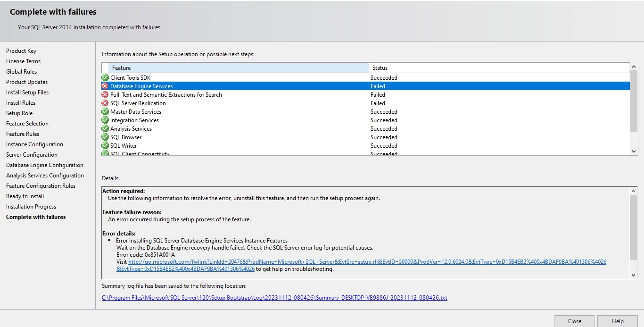Viewport: 644px width, 327px height.
Task: Click red error icon for SQL Server Replication
Action: [x=105, y=103]
